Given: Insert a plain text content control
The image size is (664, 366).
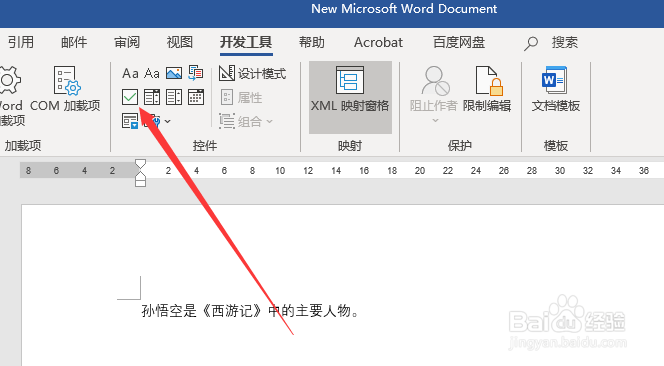Looking at the screenshot, I should (152, 73).
